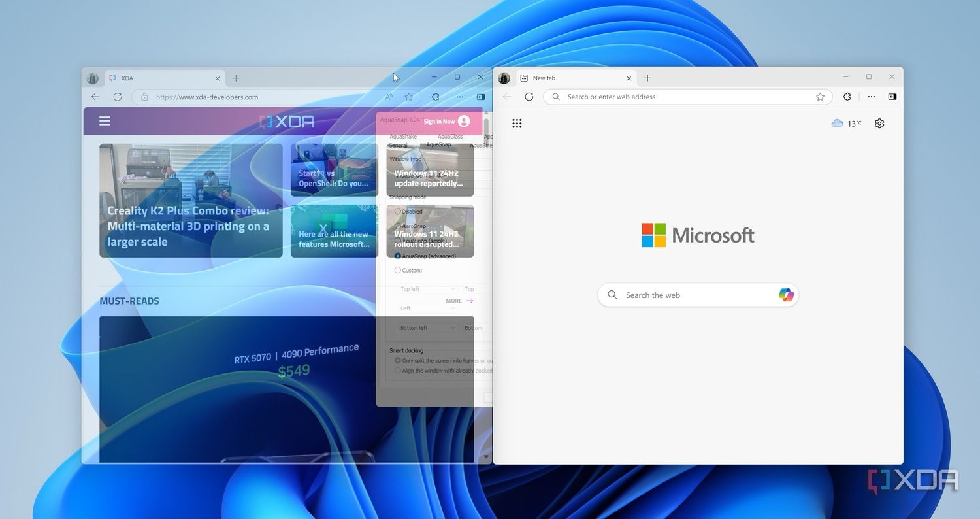Open Settings and more in New tab window
This screenshot has height=519, width=980.
872,97
